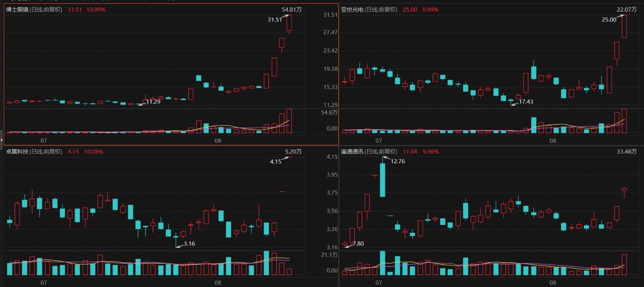Image resolution: width=644 pixels, height=287 pixels.
Task: Select the 博士眼镜 stock name label
Action: 17,10
